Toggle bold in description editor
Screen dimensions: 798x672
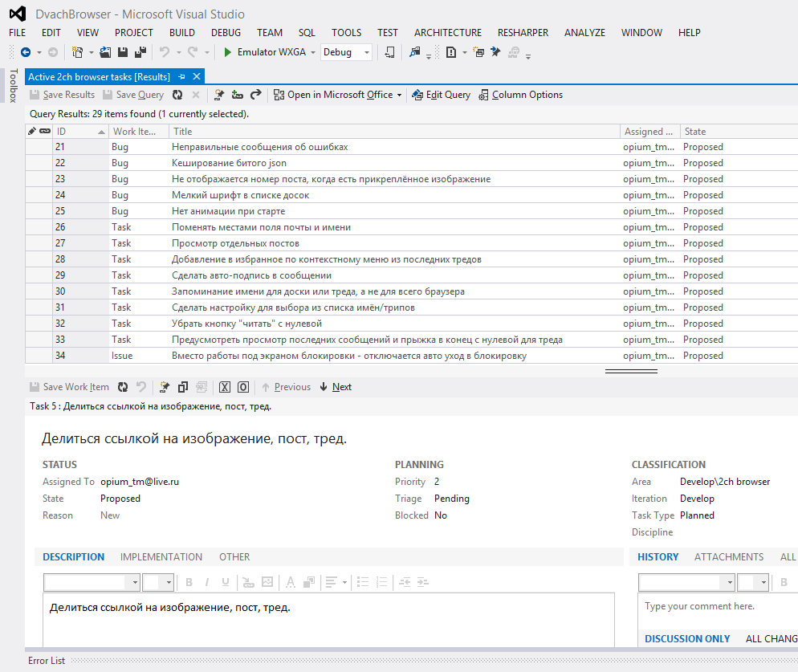click(x=189, y=582)
